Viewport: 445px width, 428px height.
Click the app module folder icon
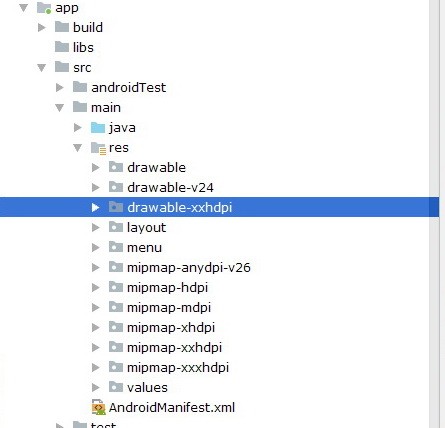(44, 8)
